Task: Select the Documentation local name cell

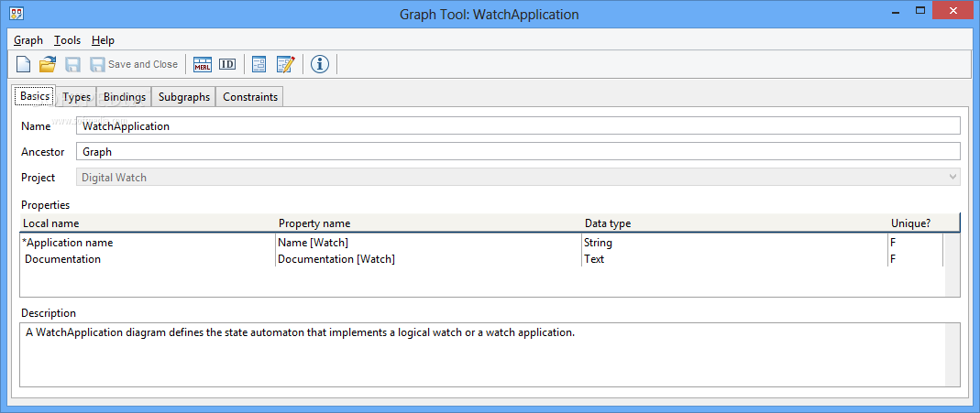Action: (149, 259)
